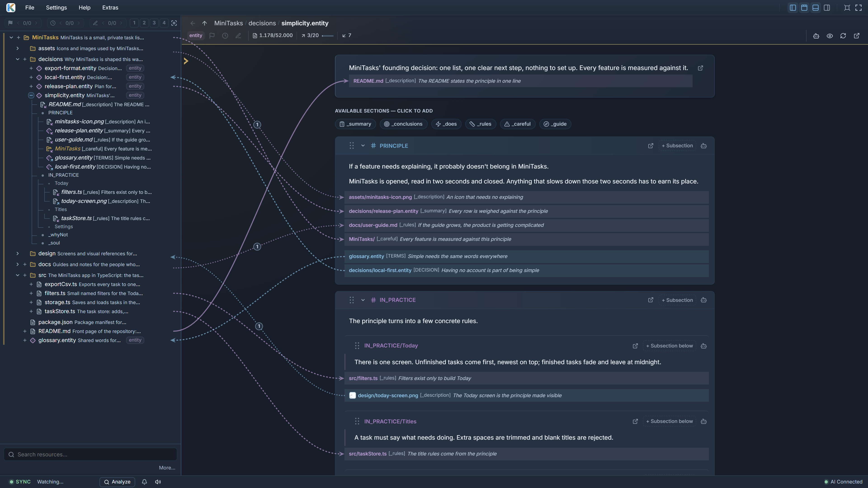The width and height of the screenshot is (868, 488).
Task: Collapse the IN_PRACTICE section chevron
Action: pos(363,300)
